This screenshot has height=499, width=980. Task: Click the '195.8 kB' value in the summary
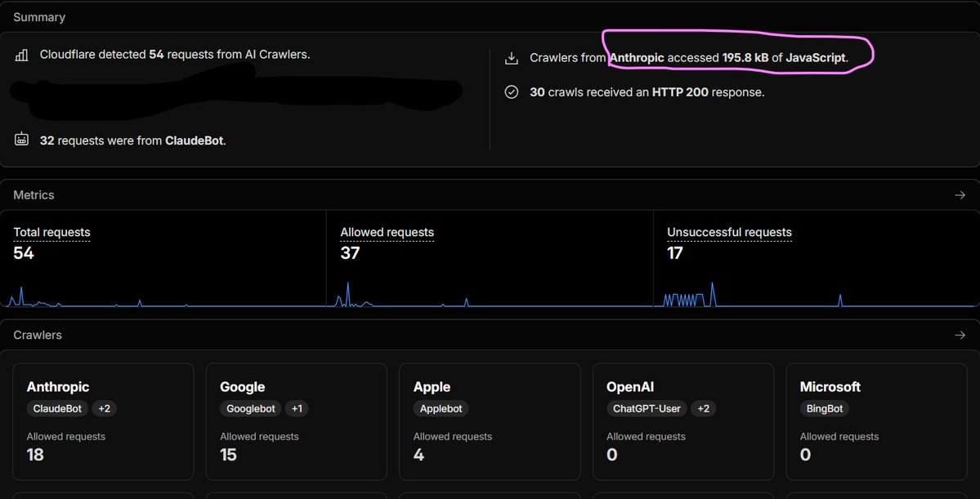pos(745,58)
